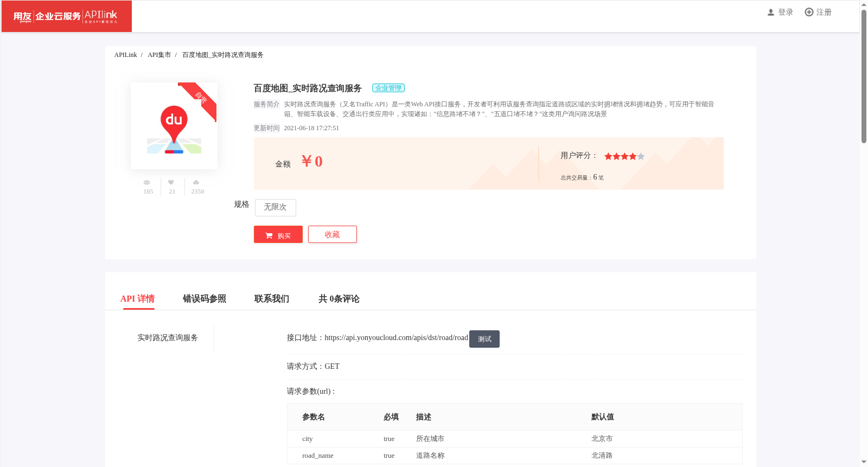868x467 pixels.
Task: Switch to the API 详情 tab
Action: (x=138, y=299)
